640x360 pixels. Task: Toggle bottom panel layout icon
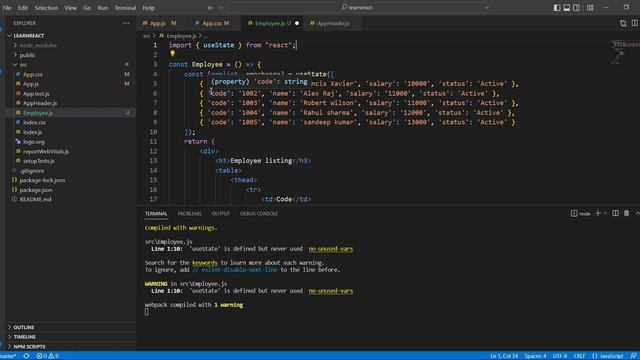pos(567,7)
